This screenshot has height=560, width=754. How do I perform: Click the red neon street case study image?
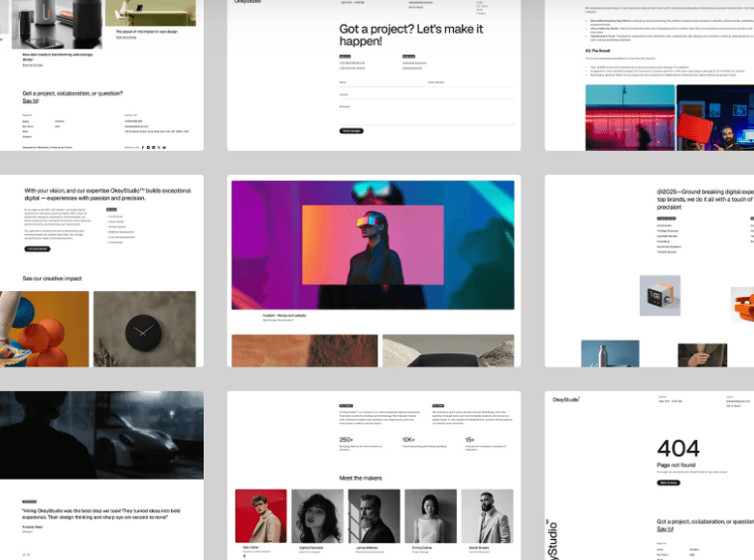click(631, 118)
